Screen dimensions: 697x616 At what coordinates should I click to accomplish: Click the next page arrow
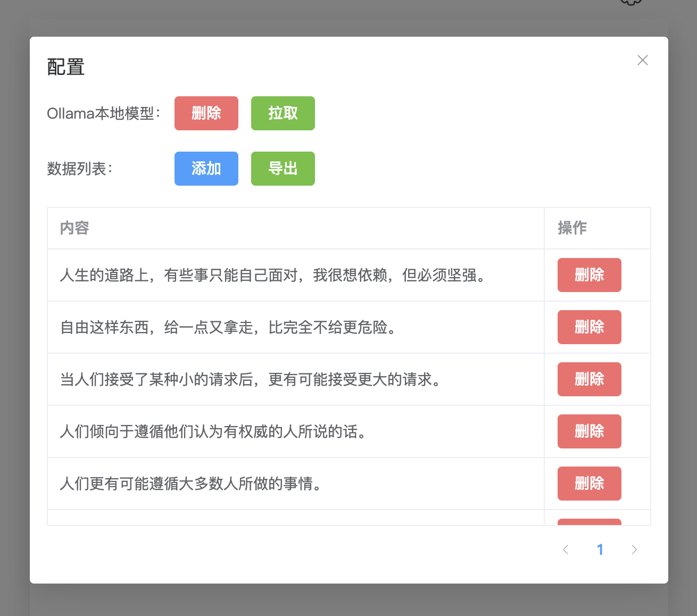[x=634, y=550]
